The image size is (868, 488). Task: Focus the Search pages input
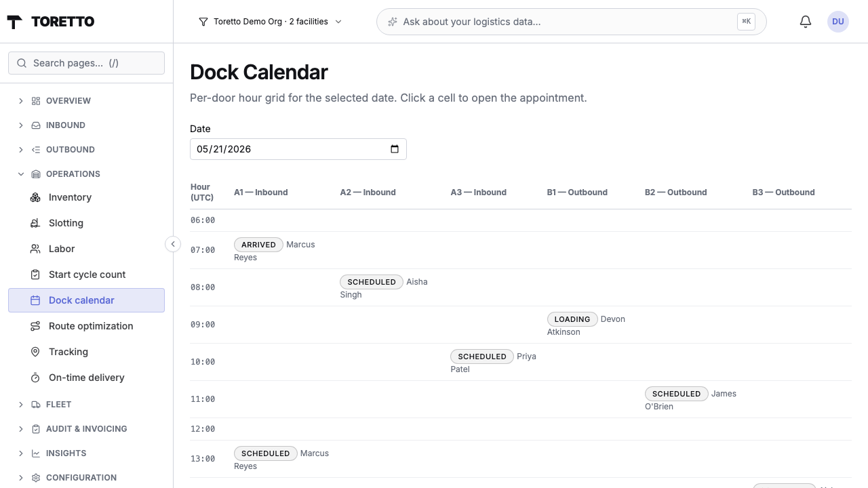pos(86,63)
